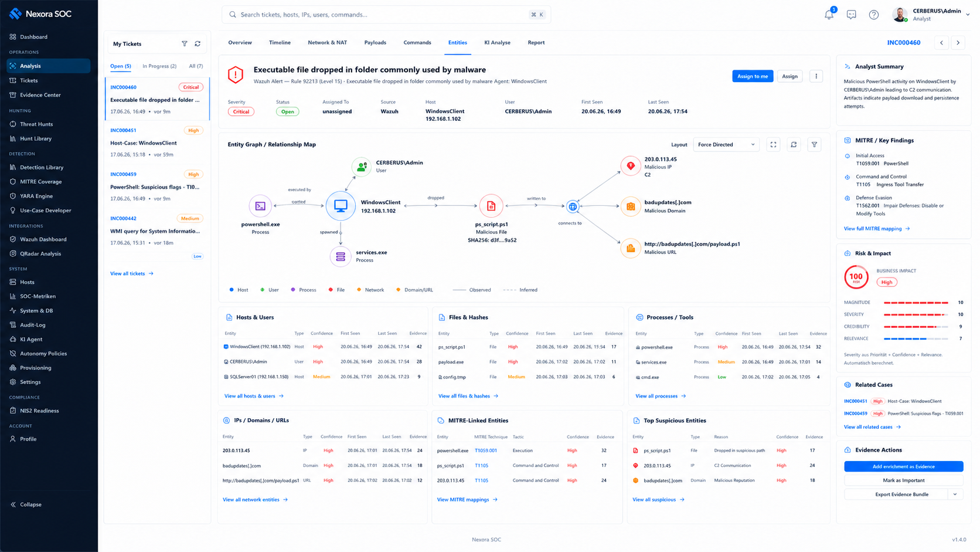Expand entity graph to fullscreen
This screenshot has width=980, height=552.
pos(774,145)
